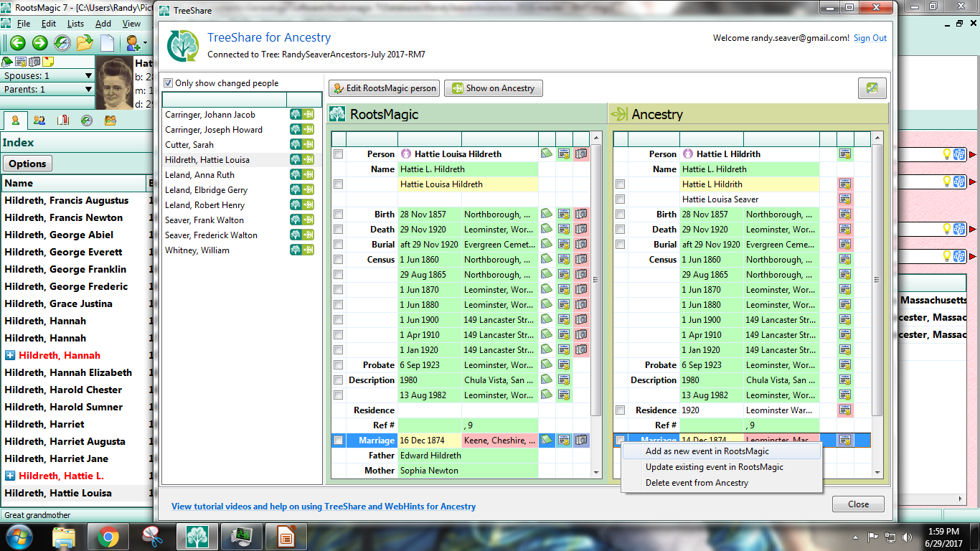Open the WebSearch compass icon in main toolbar
Viewport: 980px width, 551px height.
click(x=62, y=43)
